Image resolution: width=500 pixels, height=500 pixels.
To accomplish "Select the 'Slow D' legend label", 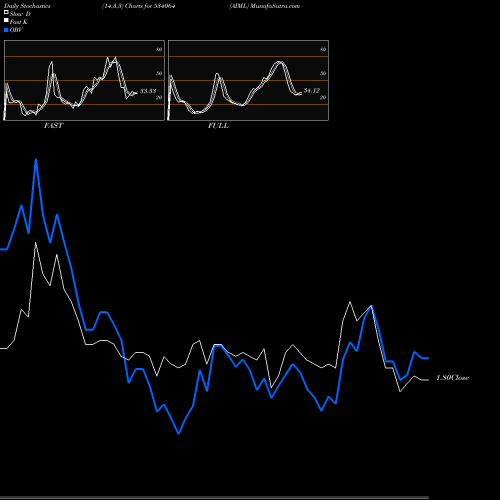I will [x=20, y=14].
